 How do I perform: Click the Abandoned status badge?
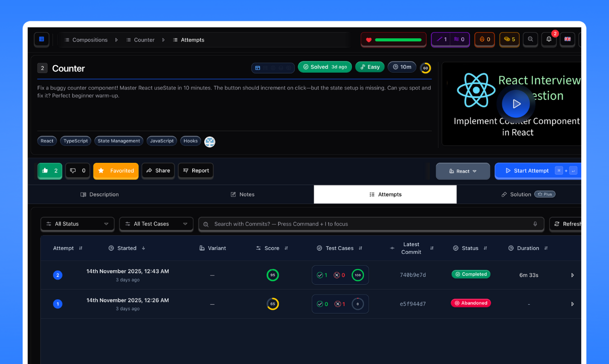(471, 303)
